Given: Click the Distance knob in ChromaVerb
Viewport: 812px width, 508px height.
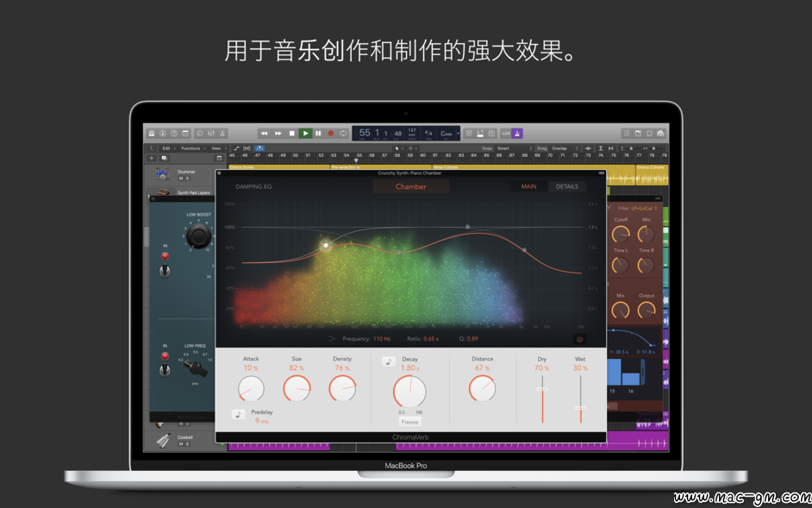Looking at the screenshot, I should point(482,388).
